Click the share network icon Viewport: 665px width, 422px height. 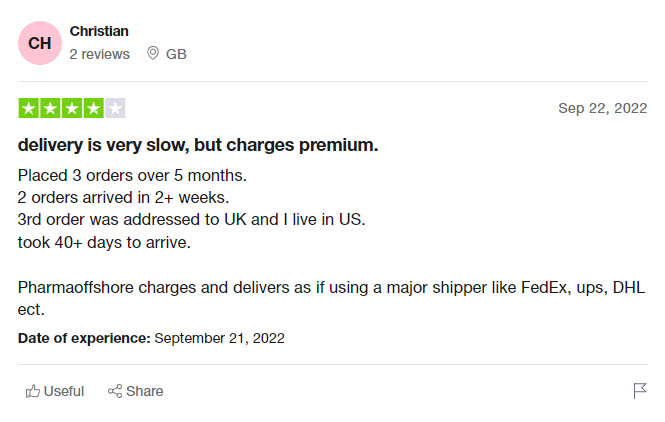point(115,391)
